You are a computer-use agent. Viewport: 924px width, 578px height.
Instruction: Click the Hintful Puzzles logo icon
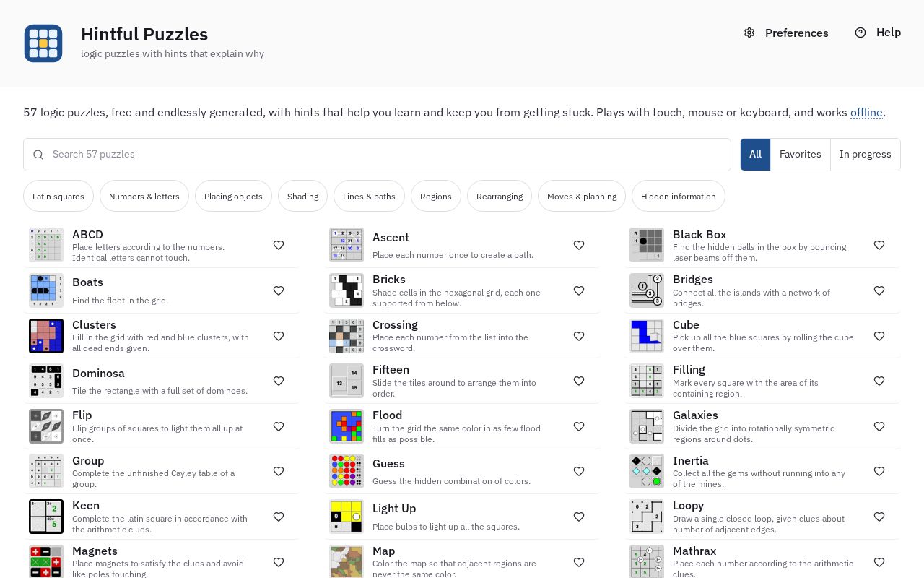pyautogui.click(x=43, y=43)
